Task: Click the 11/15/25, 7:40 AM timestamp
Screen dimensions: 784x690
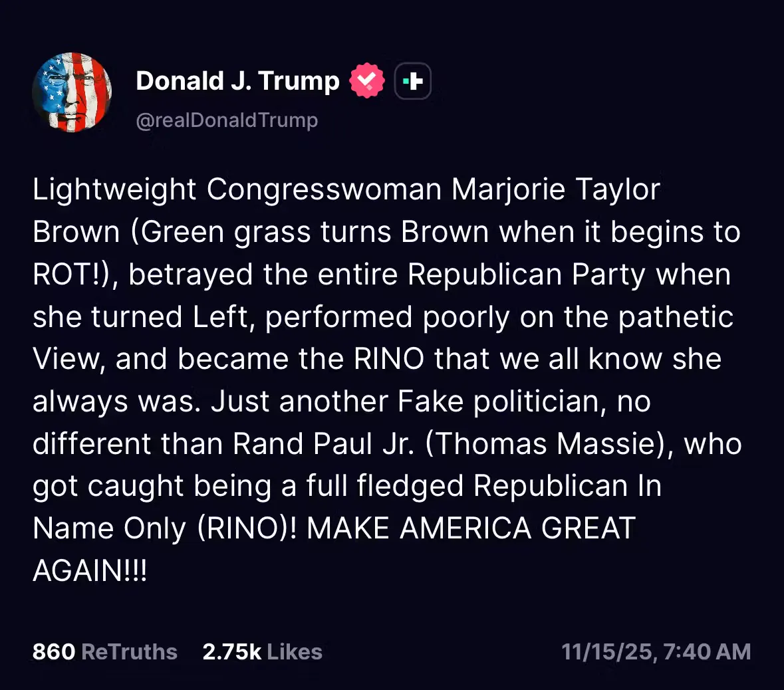Action: tap(656, 651)
